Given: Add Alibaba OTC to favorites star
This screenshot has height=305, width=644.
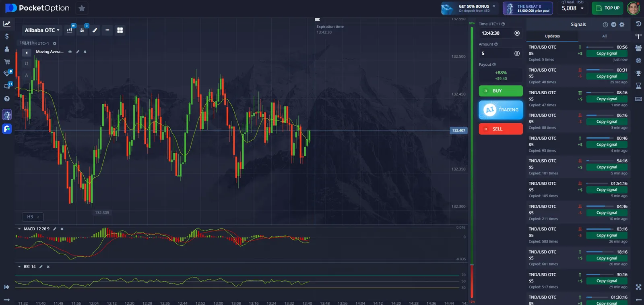Looking at the screenshot, I should pyautogui.click(x=82, y=8).
